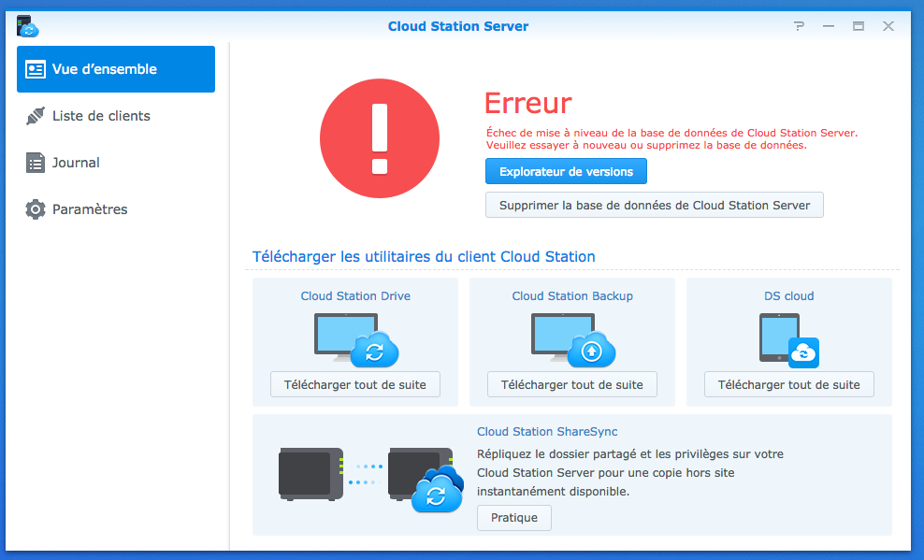Click the Paramètres gear icon
The width and height of the screenshot is (924, 560).
(36, 209)
